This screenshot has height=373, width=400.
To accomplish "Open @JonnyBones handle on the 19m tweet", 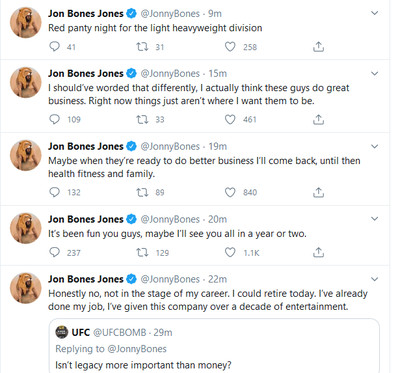I will tap(170, 146).
